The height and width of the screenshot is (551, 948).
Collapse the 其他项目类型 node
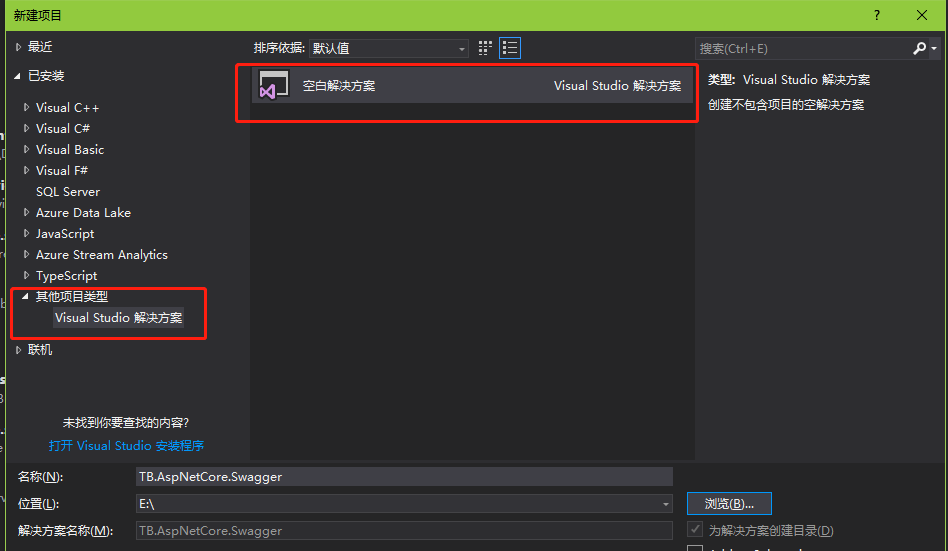click(x=25, y=296)
